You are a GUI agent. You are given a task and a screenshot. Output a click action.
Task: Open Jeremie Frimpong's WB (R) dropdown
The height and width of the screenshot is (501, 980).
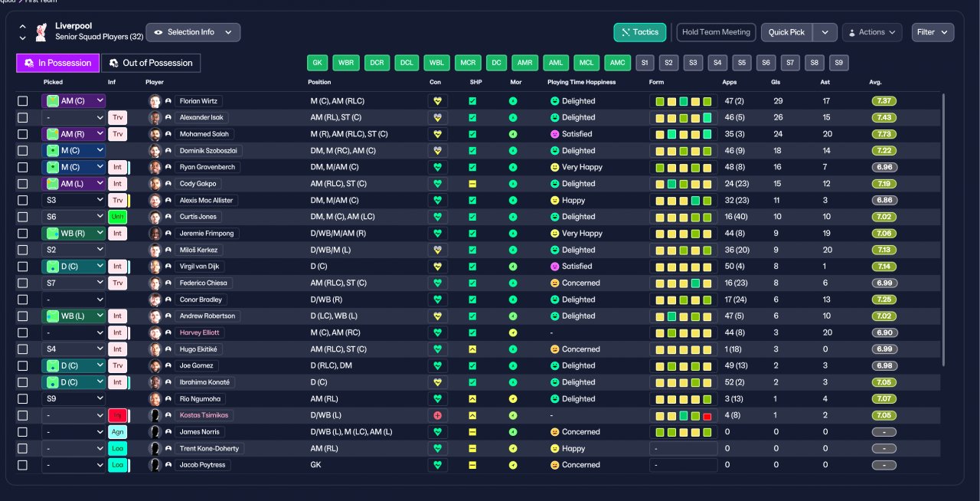click(73, 233)
